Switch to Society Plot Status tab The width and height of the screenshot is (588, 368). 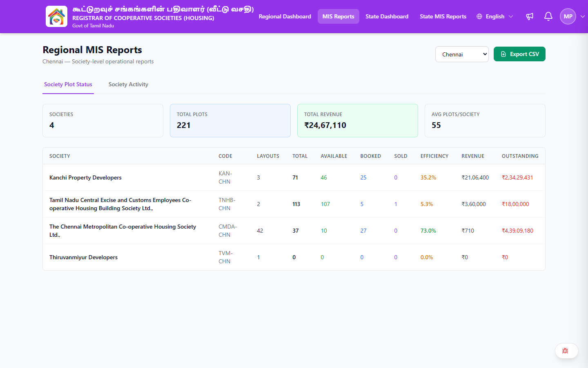tap(68, 84)
